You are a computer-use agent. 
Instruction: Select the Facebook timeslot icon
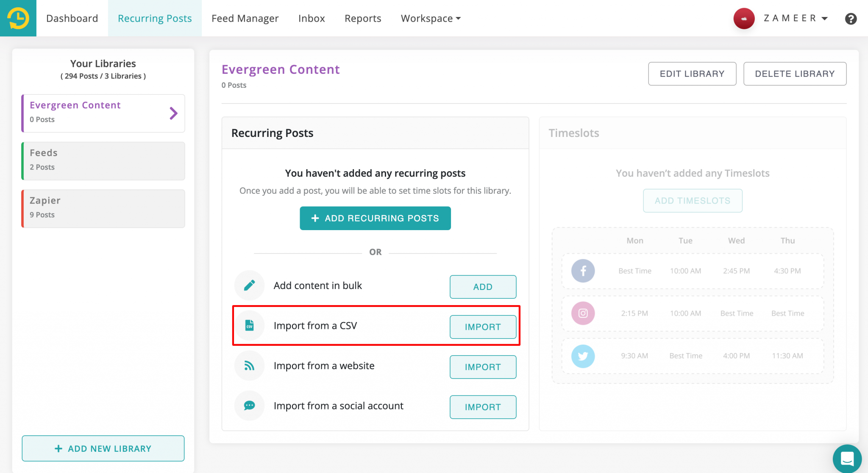click(583, 271)
